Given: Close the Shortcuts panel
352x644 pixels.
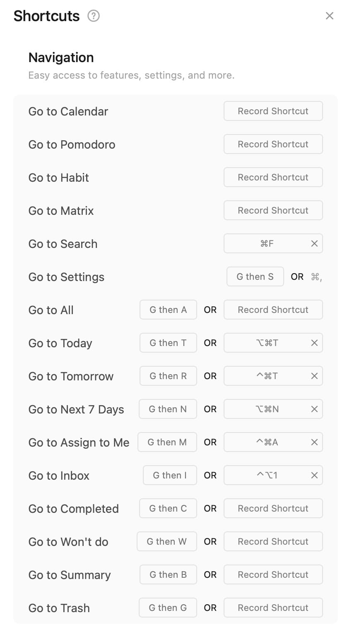Looking at the screenshot, I should [330, 16].
